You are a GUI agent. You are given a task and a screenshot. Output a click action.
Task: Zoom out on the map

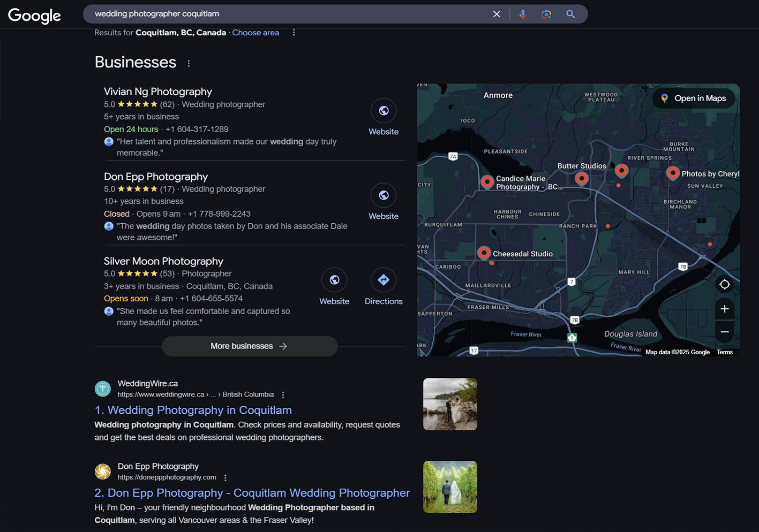pos(724,332)
